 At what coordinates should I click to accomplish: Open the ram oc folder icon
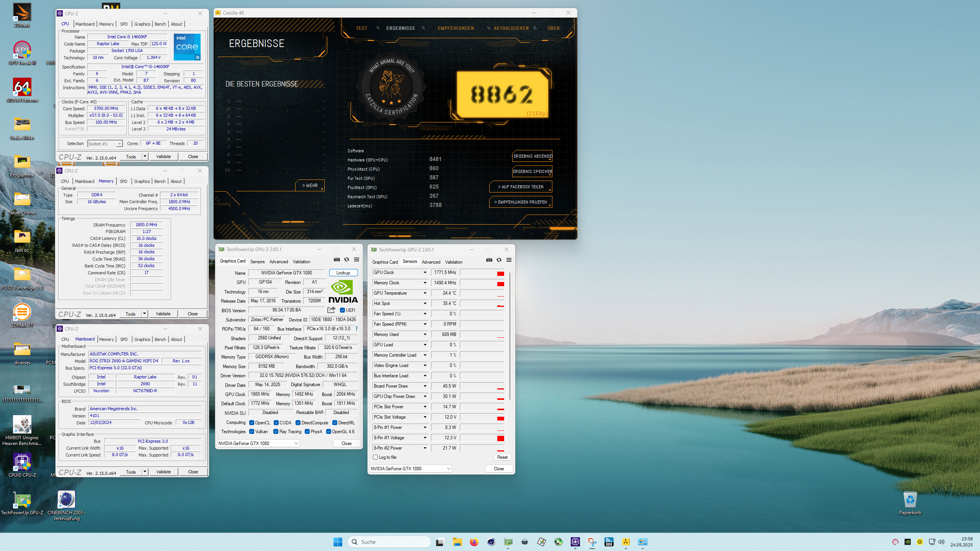coord(22,240)
